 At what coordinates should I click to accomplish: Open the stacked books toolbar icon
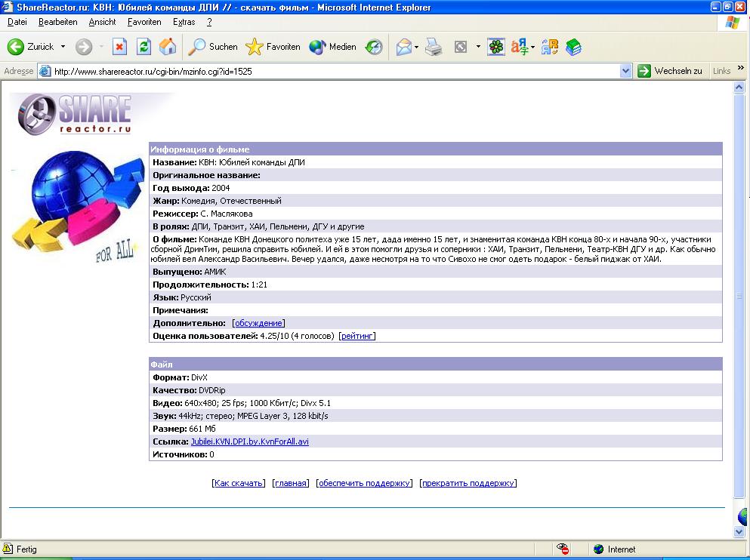pyautogui.click(x=573, y=47)
